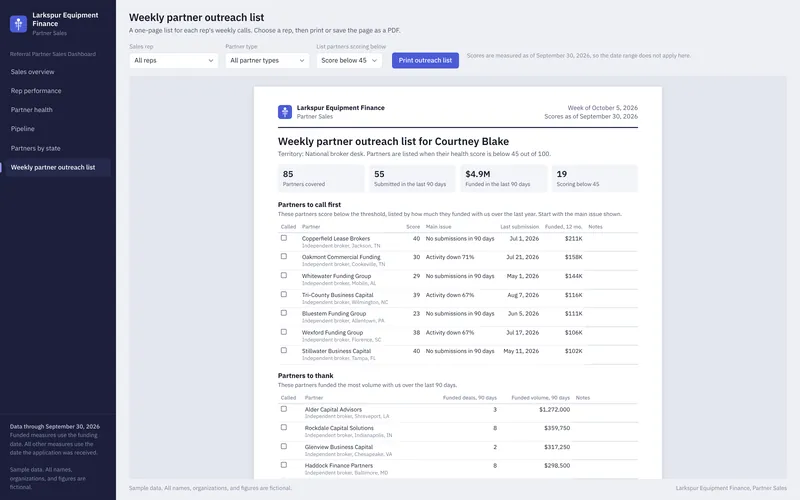Click the Funded deals, 90 days column header
This screenshot has height=500, width=800.
pyautogui.click(x=469, y=397)
